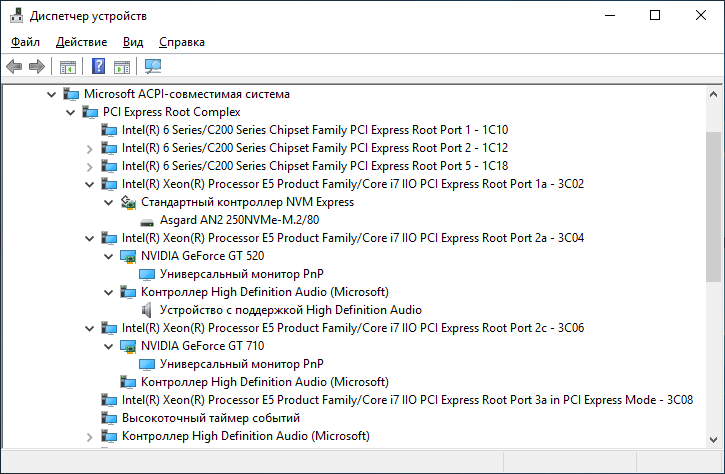Click the blue Help question-mark icon

99,67
